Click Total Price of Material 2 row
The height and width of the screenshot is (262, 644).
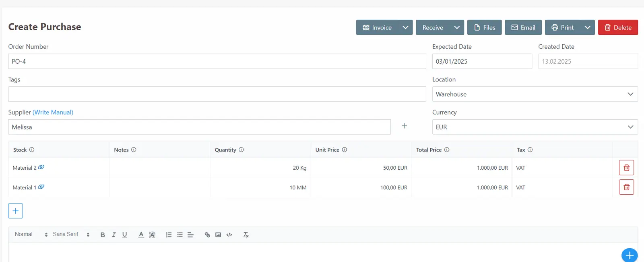click(x=461, y=168)
